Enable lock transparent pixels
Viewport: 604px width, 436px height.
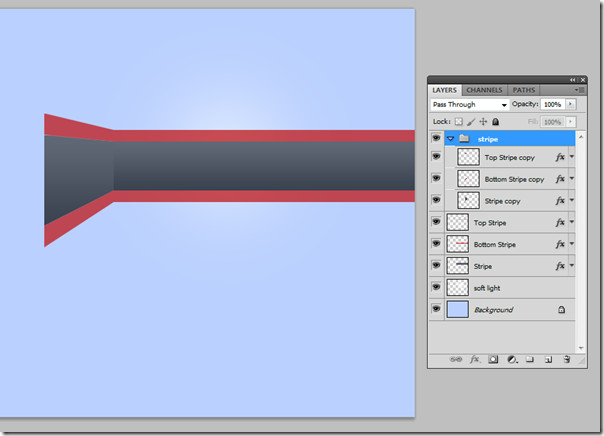458,122
